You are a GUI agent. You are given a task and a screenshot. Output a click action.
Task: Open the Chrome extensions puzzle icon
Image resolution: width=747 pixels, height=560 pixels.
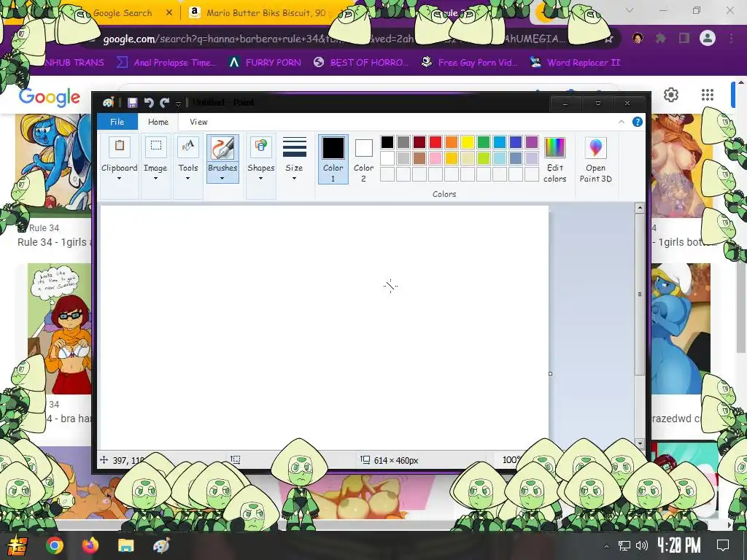point(661,38)
